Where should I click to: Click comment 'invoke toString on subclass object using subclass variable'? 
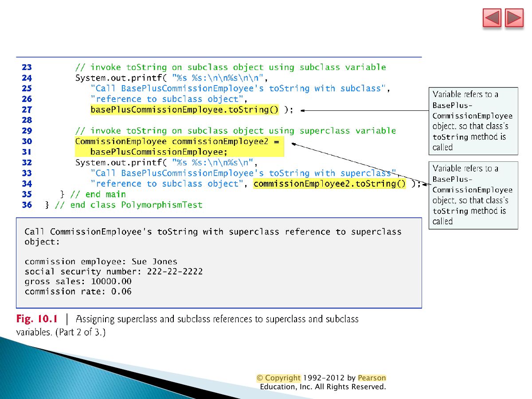tap(231, 67)
